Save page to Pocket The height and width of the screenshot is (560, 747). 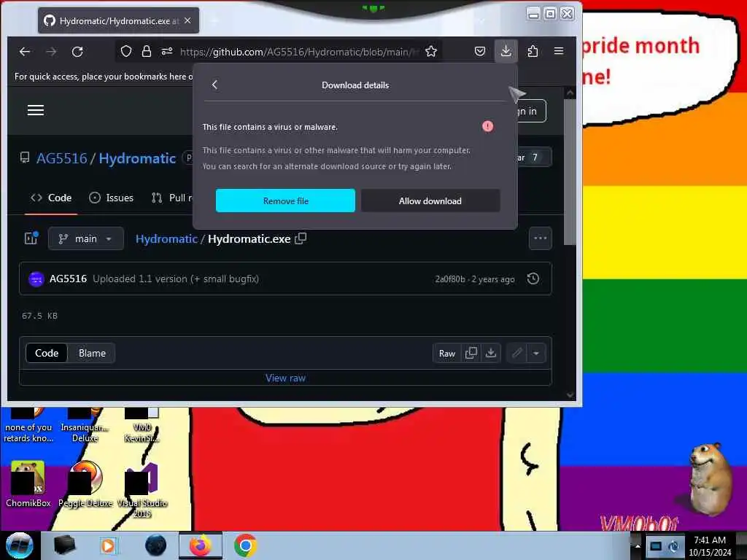[480, 52]
